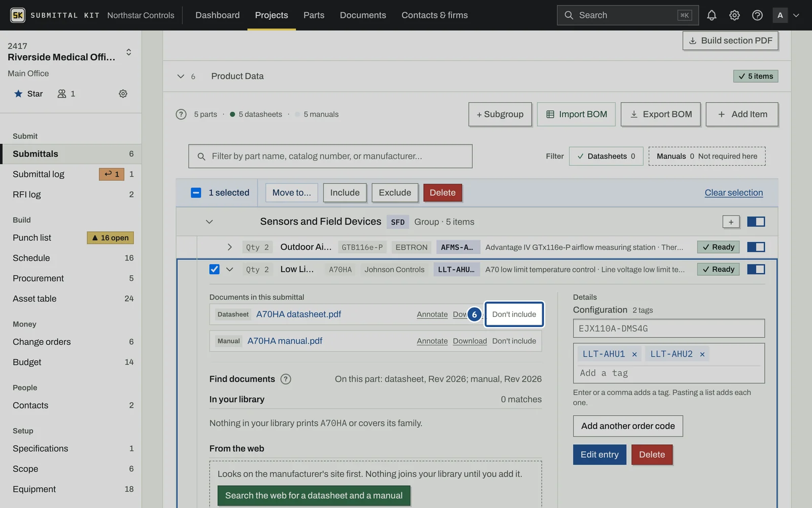Viewport: 812px width, 508px height.
Task: Click Build section PDF
Action: 730,41
